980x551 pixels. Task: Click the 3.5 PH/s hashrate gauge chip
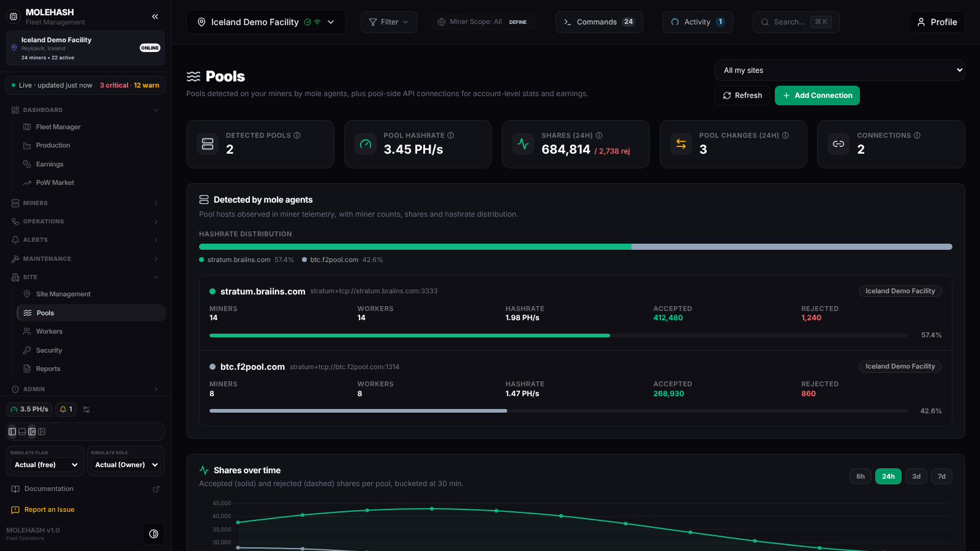(29, 410)
